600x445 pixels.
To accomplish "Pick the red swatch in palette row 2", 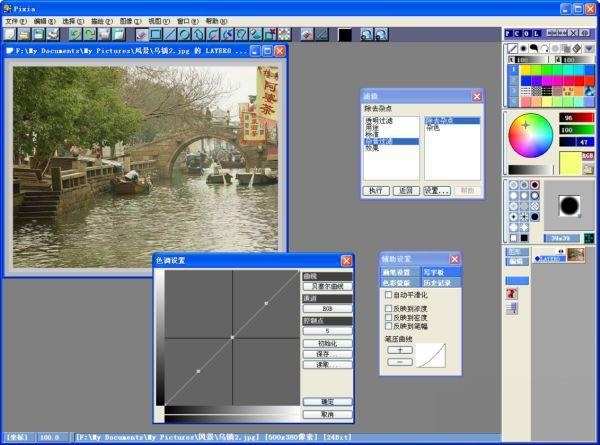I will tap(579, 80).
